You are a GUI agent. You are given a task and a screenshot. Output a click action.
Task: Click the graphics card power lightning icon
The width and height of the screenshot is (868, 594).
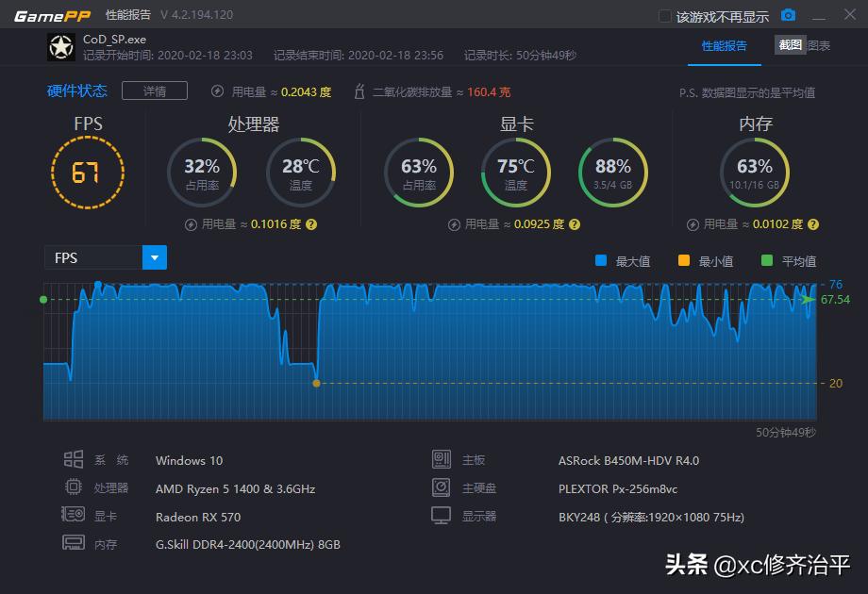(454, 224)
